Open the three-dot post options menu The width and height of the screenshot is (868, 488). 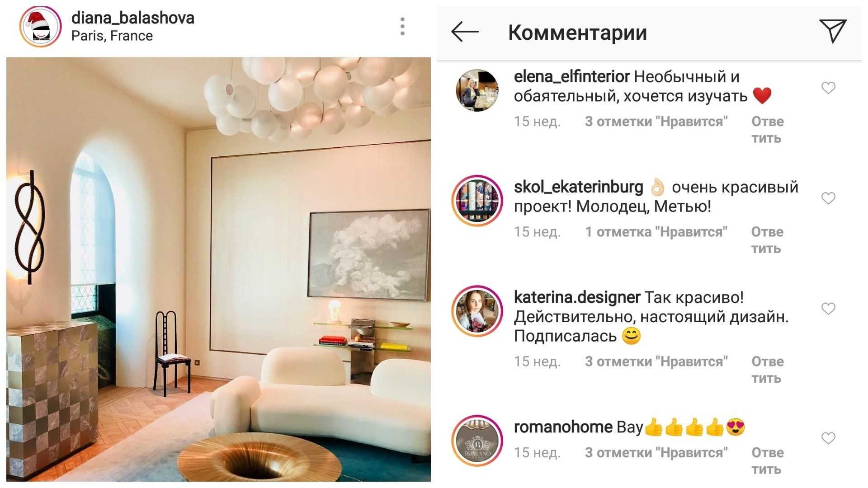(x=402, y=27)
